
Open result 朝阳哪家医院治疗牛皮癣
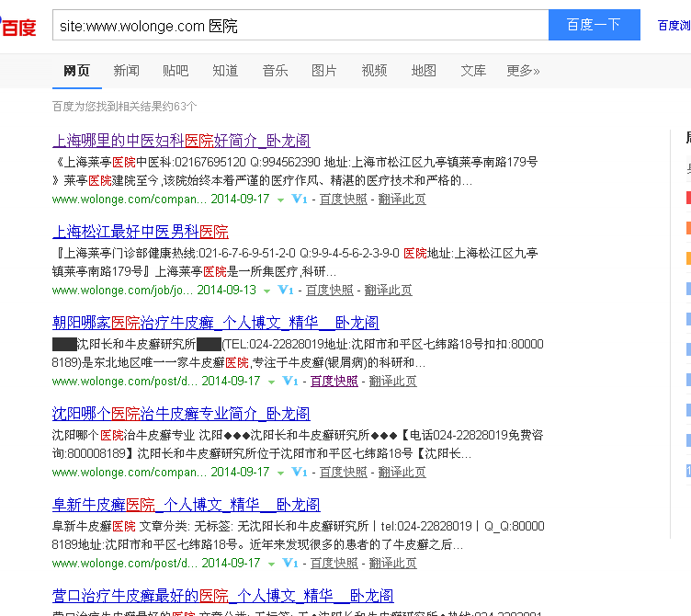point(216,323)
